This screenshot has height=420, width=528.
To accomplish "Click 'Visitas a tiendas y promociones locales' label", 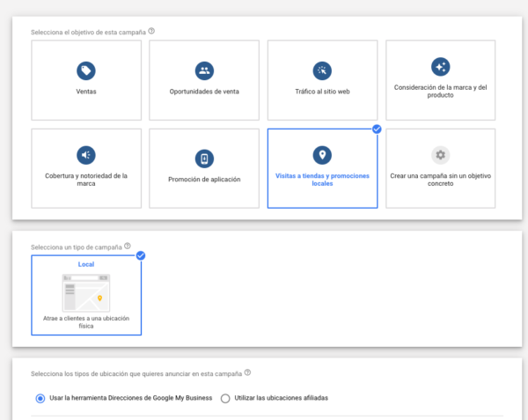I will [x=322, y=180].
